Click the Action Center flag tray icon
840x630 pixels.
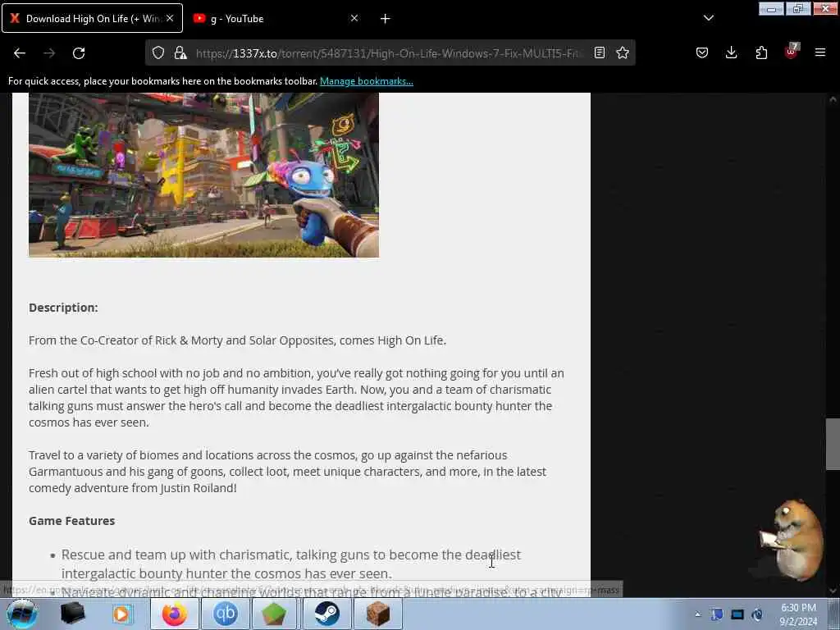pyautogui.click(x=717, y=614)
